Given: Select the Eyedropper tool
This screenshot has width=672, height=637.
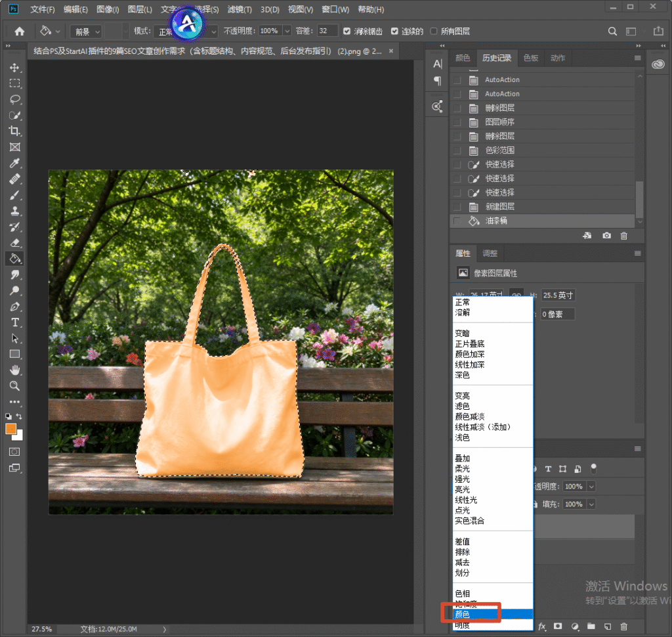Looking at the screenshot, I should coord(14,164).
